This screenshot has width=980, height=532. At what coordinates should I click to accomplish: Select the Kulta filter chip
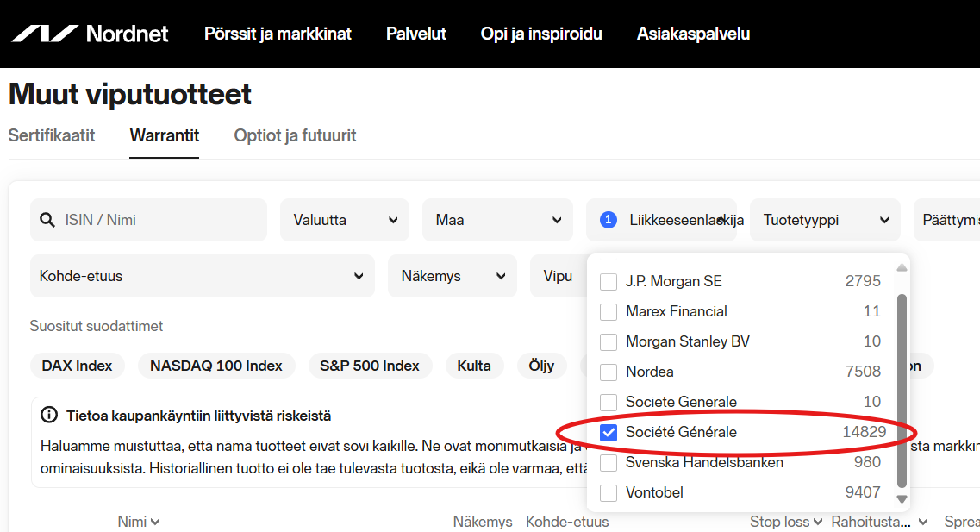[474, 366]
